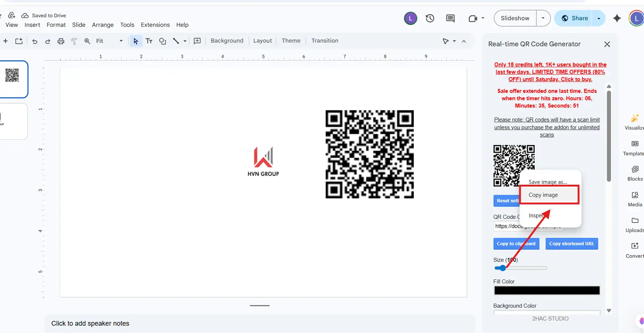Print with the printer icon
Viewport: 644px width, 333px height.
tap(61, 41)
